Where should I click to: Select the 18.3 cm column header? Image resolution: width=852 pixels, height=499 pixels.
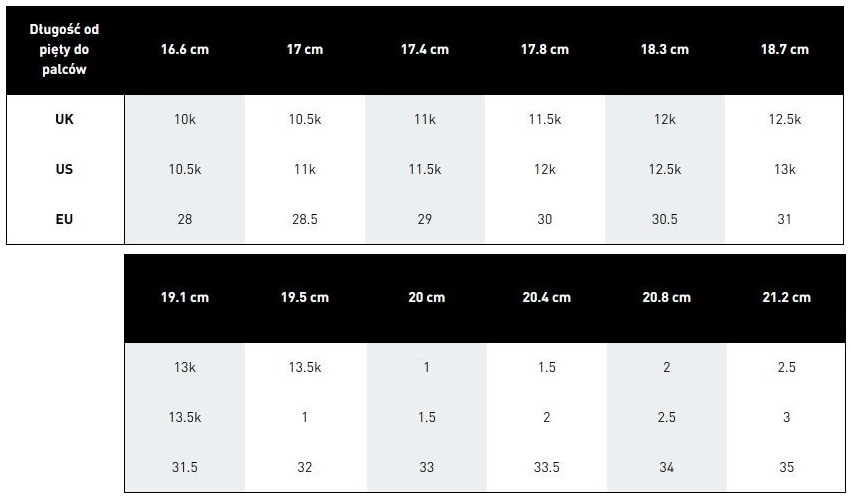click(x=664, y=50)
